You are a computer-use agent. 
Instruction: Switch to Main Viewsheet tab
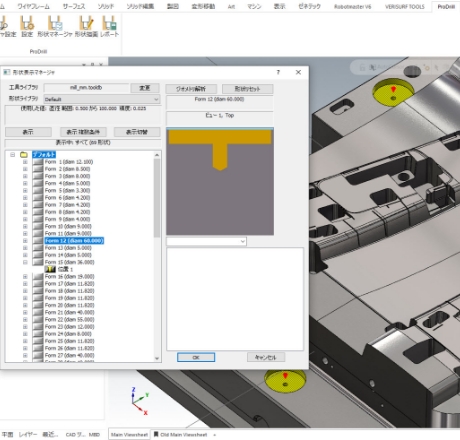click(129, 435)
